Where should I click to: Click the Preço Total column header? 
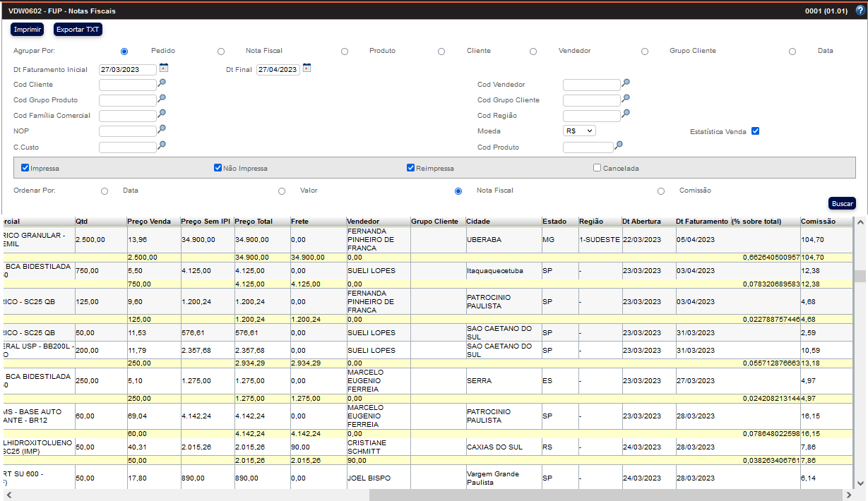254,222
